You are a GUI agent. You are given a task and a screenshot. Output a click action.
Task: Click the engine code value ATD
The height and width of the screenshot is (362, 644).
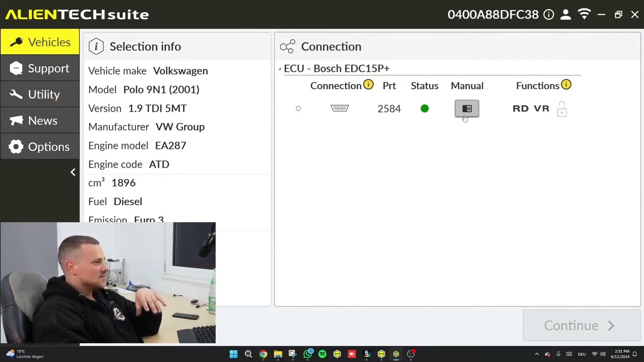pyautogui.click(x=159, y=164)
